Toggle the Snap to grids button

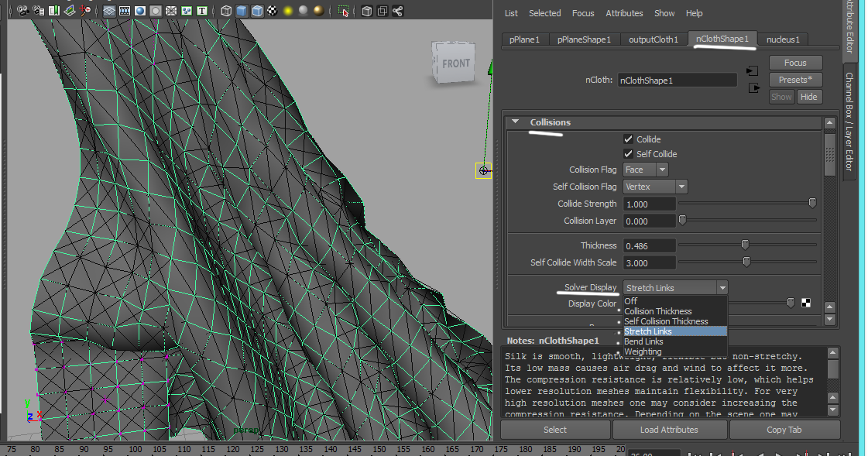pyautogui.click(x=109, y=10)
